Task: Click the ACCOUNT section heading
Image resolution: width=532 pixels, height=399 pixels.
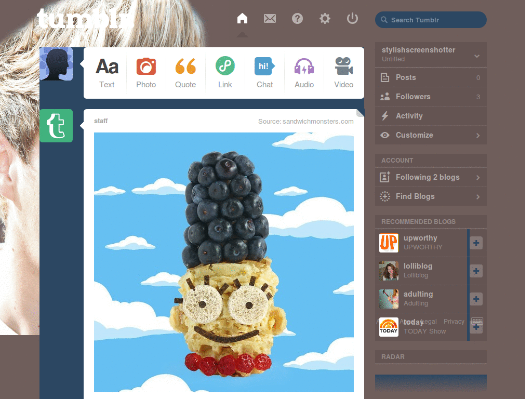Action: (397, 161)
